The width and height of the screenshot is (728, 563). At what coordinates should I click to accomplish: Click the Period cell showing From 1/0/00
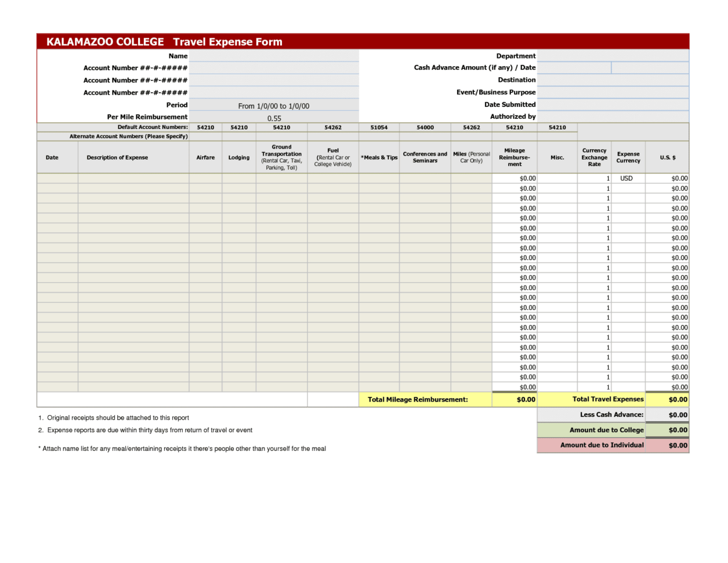[x=274, y=106]
